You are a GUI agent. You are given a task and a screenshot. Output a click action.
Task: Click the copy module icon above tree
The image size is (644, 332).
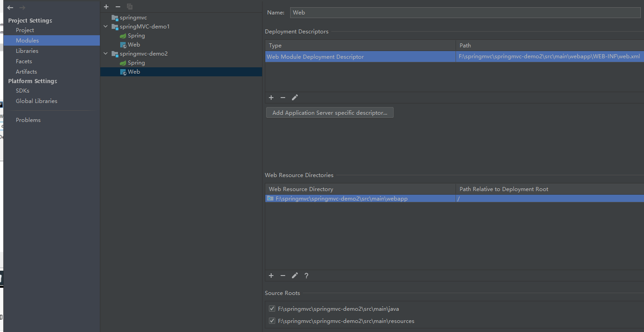(x=130, y=7)
